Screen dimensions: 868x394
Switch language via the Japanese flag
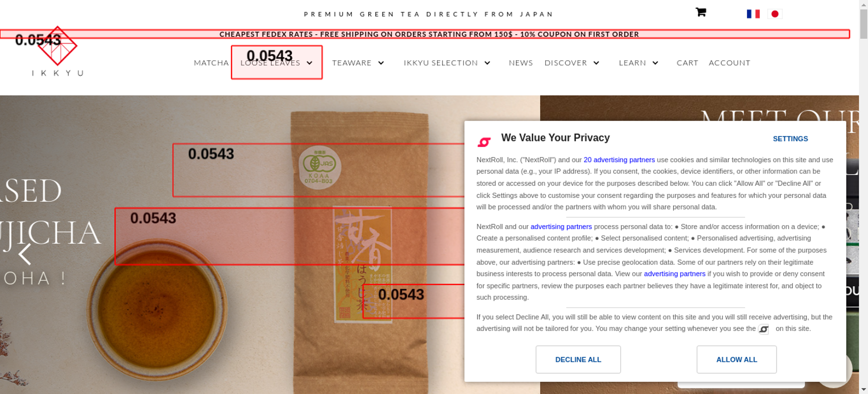[x=775, y=14]
